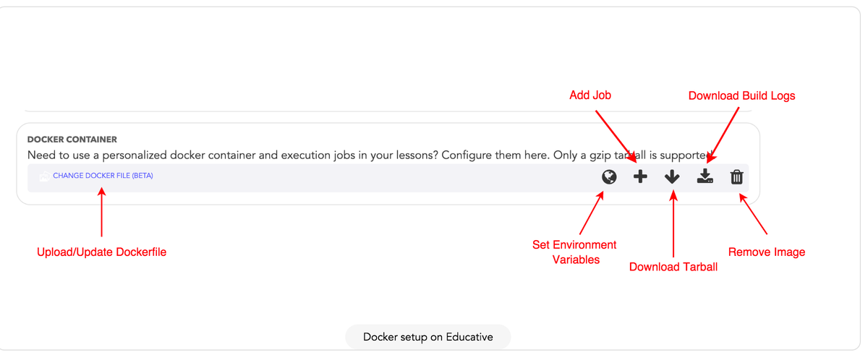Click the 'Docker setup on Educative' caption pill
Screen dimensions: 868x355
click(428, 337)
